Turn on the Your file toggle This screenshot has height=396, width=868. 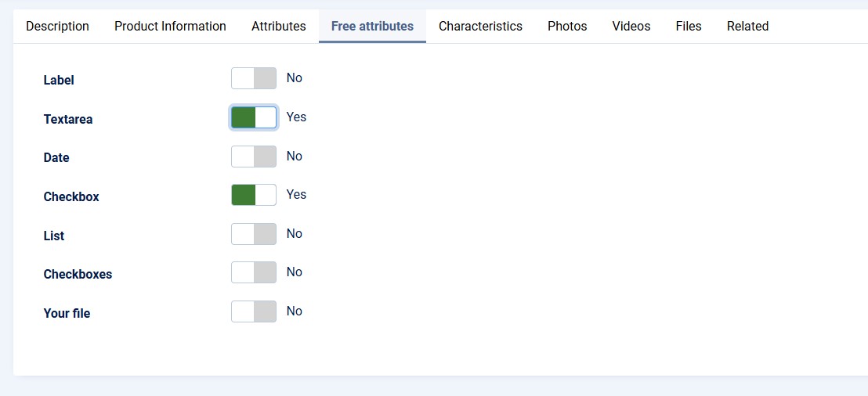254,311
